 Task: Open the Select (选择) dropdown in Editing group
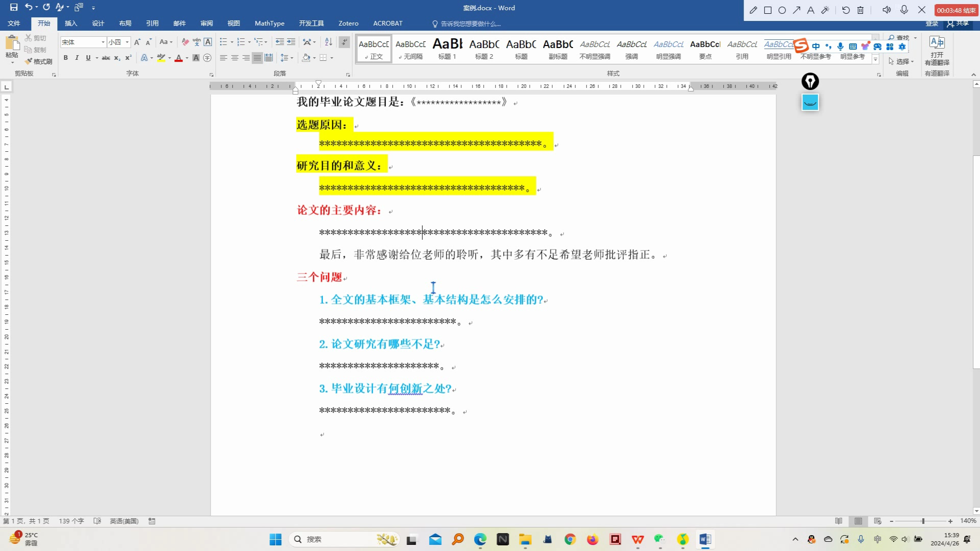(901, 61)
